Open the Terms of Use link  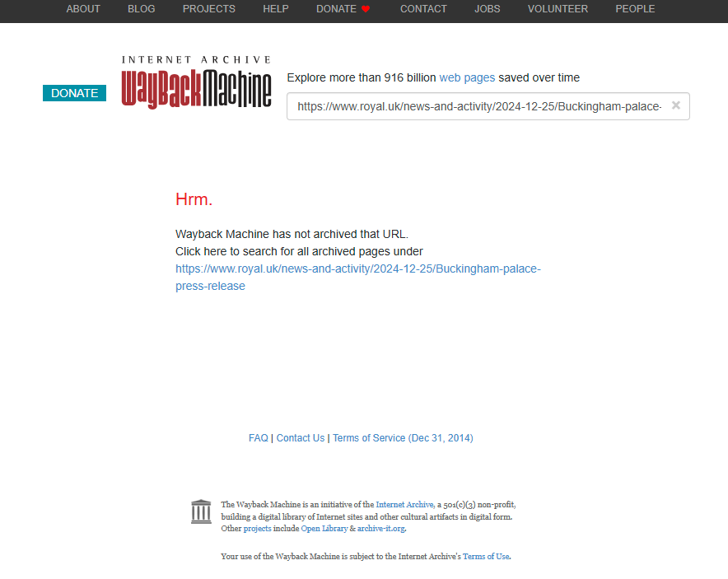tap(486, 556)
